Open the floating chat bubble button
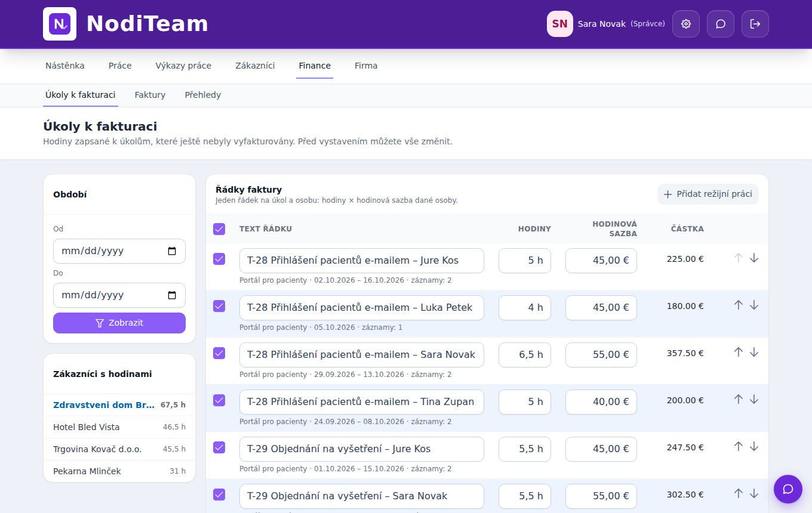Viewport: 812px width, 513px height. click(x=788, y=489)
